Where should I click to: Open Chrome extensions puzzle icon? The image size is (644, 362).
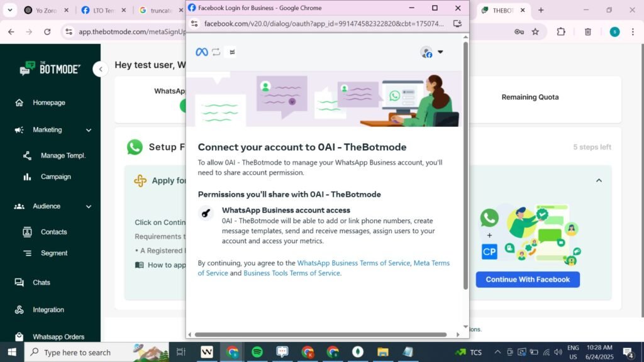point(561,31)
